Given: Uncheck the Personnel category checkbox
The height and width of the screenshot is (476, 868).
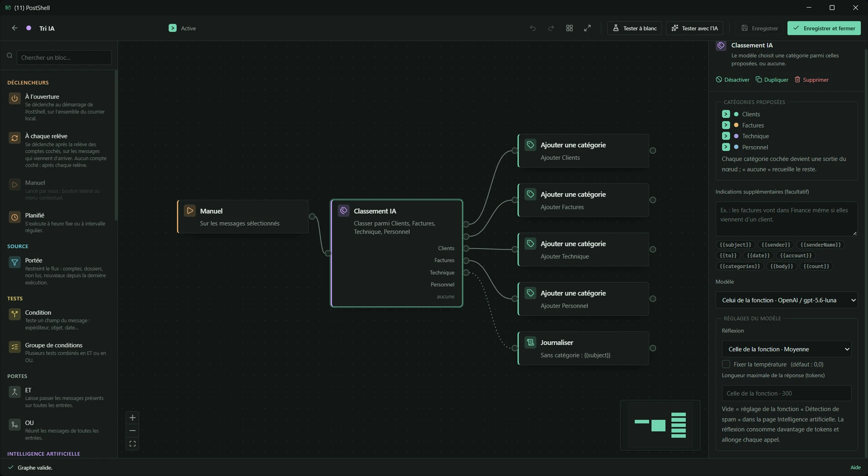Looking at the screenshot, I should (726, 147).
